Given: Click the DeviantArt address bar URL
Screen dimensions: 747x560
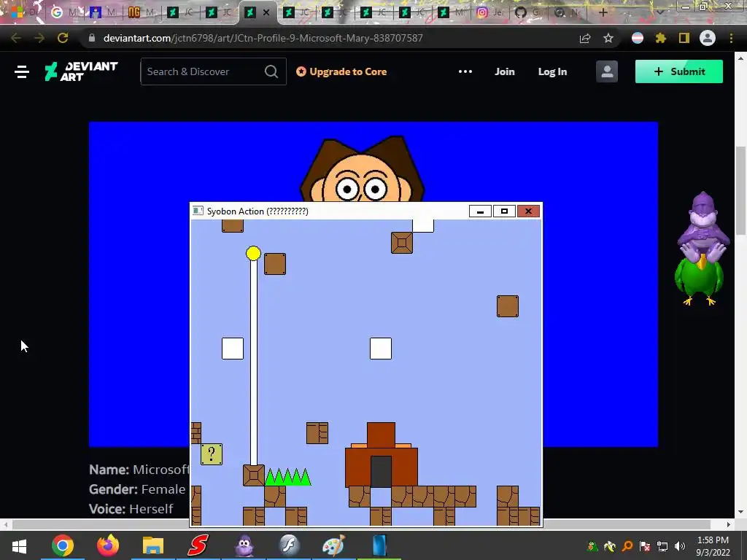Looking at the screenshot, I should pyautogui.click(x=263, y=38).
